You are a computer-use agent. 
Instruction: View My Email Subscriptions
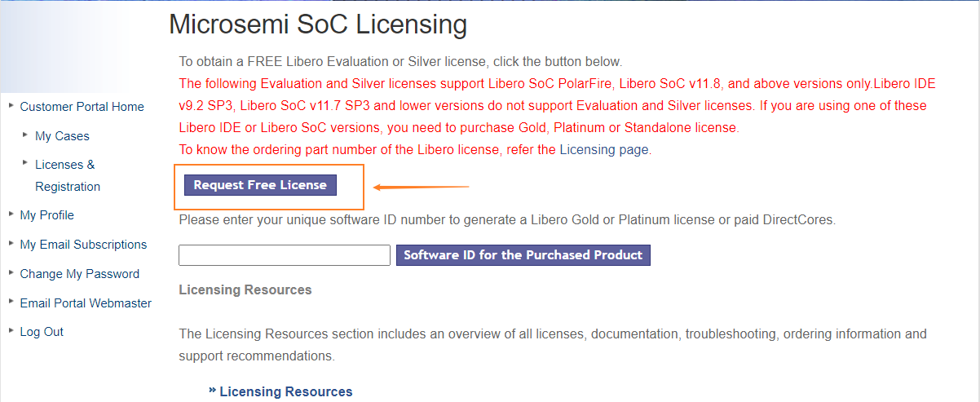[83, 245]
